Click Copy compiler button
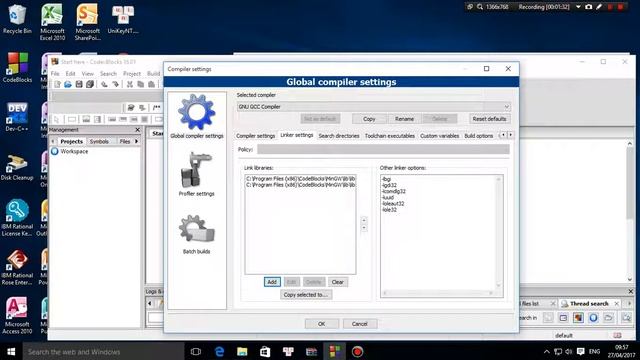Screen dimensions: 640x360 pyautogui.click(x=369, y=119)
